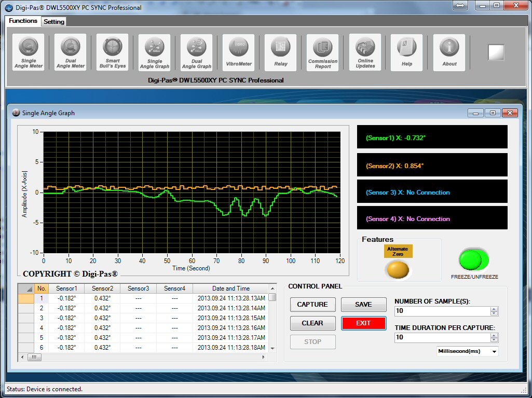Click the red EXIT button
532x398 pixels.
(363, 323)
